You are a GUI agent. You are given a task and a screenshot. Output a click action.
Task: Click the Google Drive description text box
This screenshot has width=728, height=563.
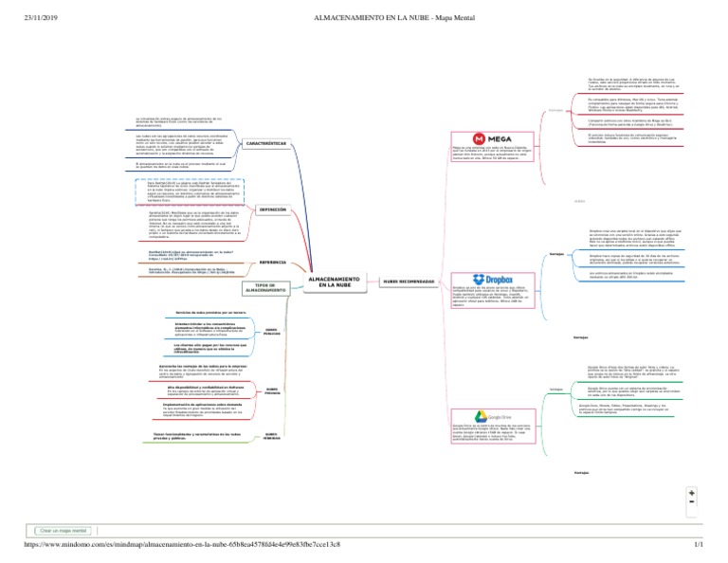[x=493, y=432]
